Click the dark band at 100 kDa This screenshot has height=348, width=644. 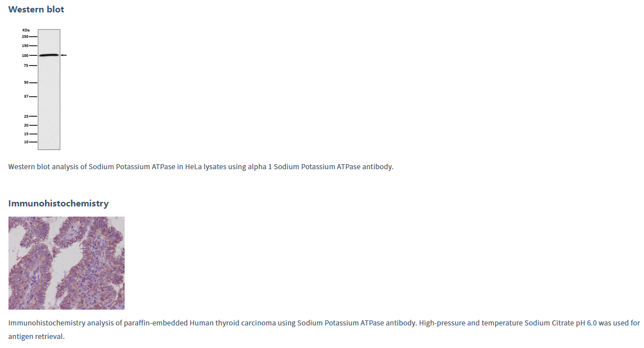[x=49, y=55]
